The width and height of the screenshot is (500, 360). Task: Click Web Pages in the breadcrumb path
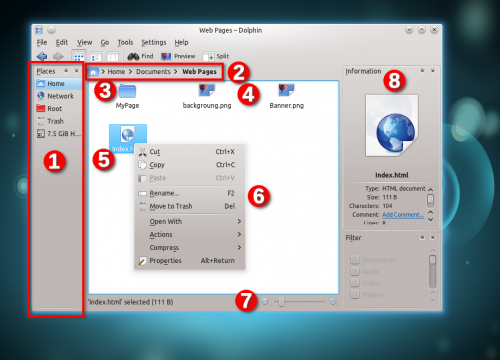click(199, 72)
